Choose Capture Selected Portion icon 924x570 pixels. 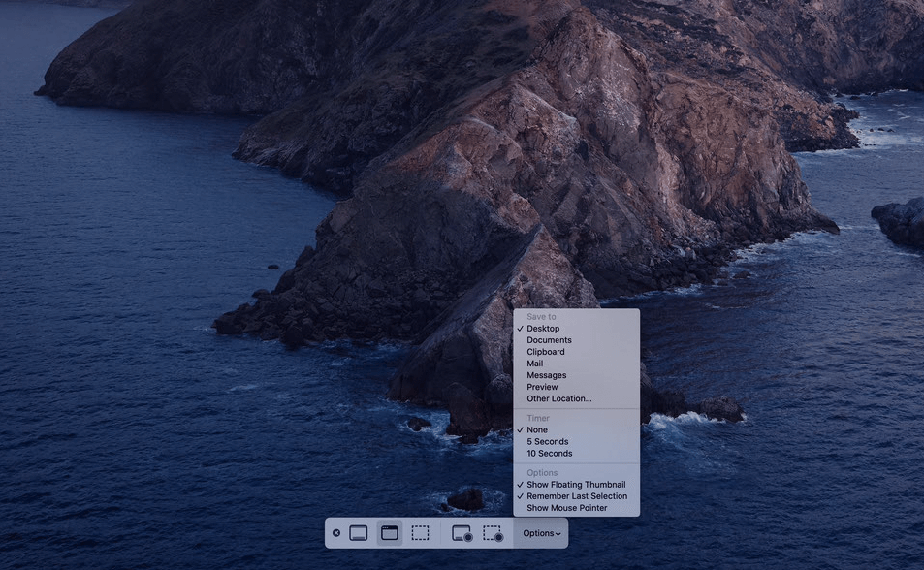[x=420, y=533]
